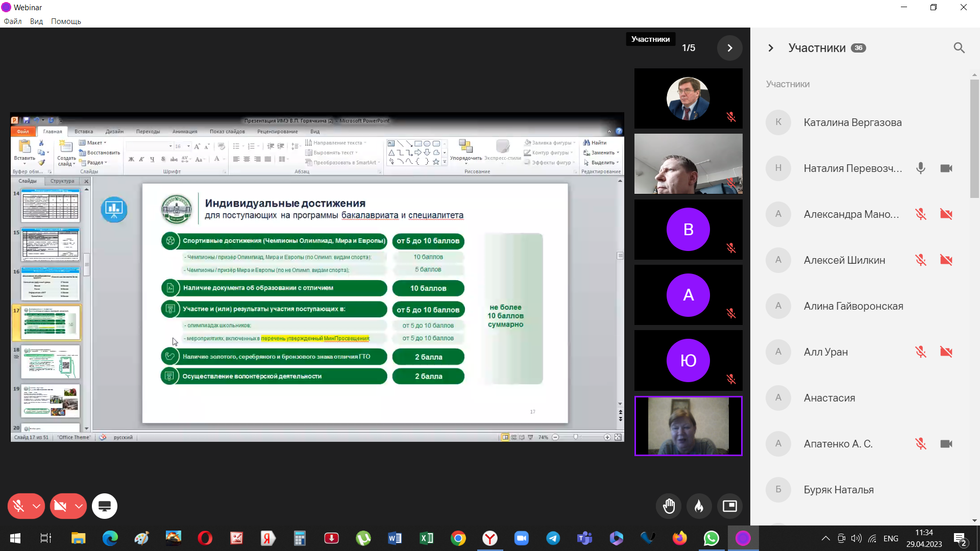Open Дизайн ribbon tab in PowerPoint
Image resolution: width=980 pixels, height=551 pixels.
click(x=114, y=132)
